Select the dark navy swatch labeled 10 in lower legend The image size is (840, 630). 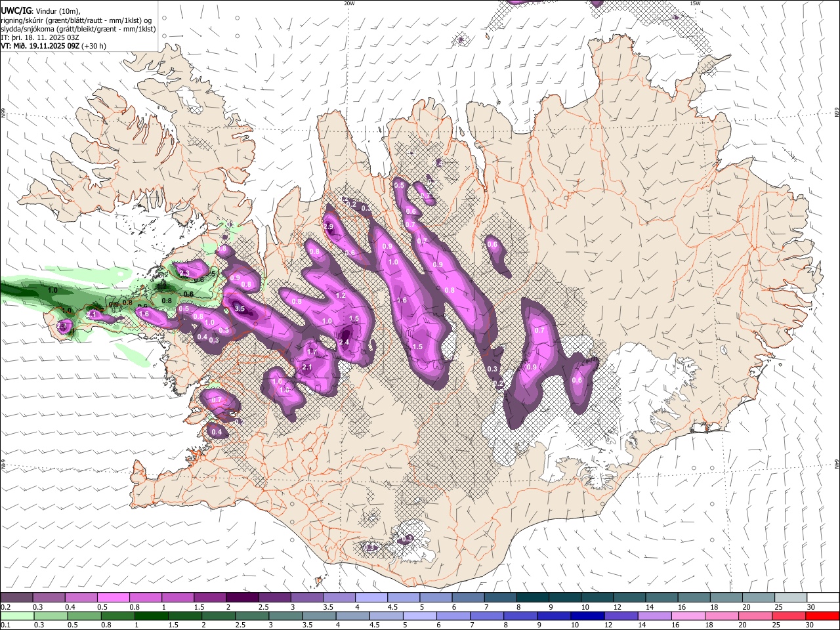pyautogui.click(x=586, y=616)
